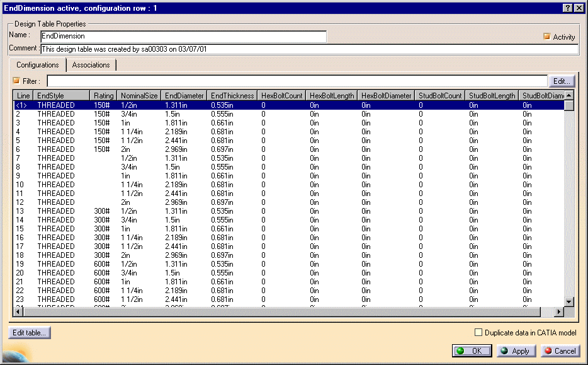Click the Apply button
Viewport: 588px width, 365px height.
516,351
